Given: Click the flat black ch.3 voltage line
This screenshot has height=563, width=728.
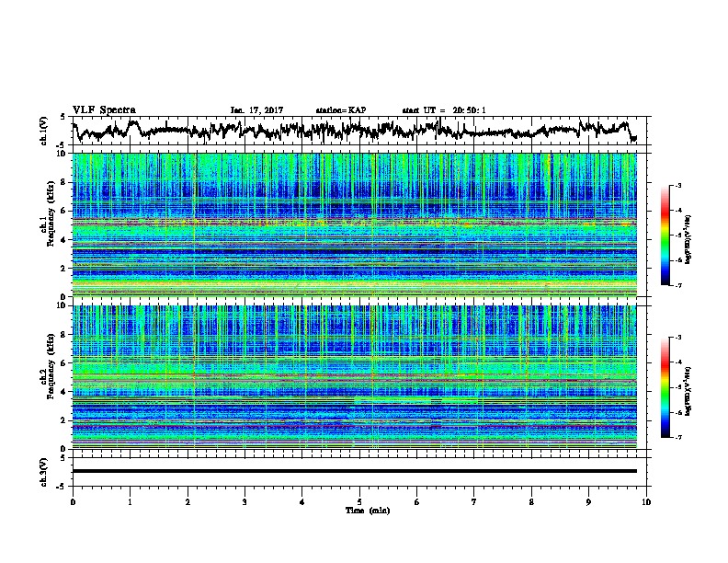Looking at the screenshot, I should pyautogui.click(x=355, y=471).
